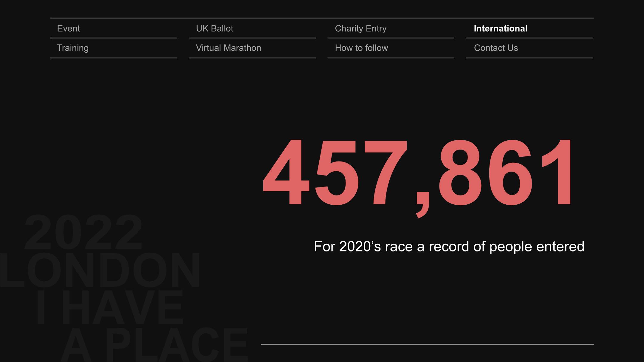This screenshot has width=644, height=362.
Task: Open the Virtual Marathon link
Action: (228, 48)
